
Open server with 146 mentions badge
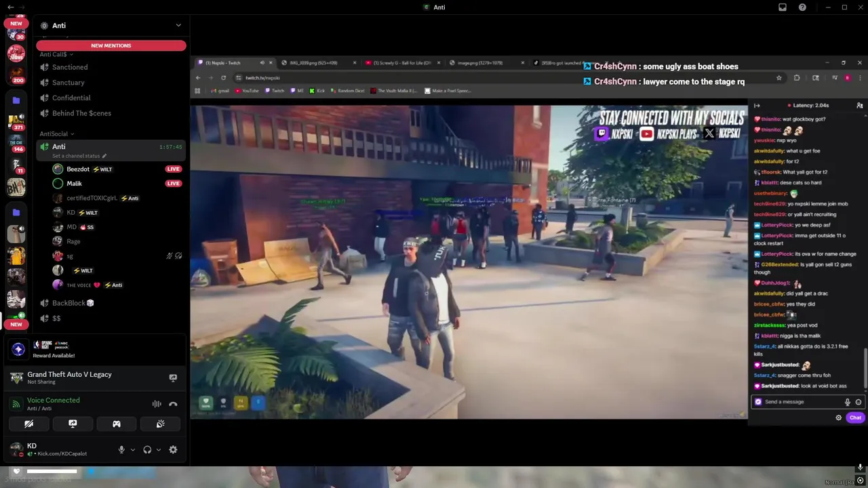[x=16, y=144]
